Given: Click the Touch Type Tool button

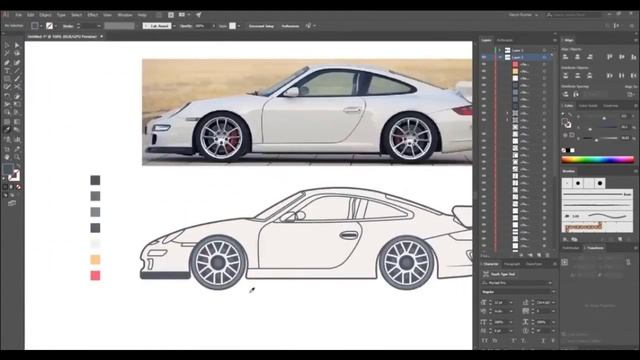Looking at the screenshot, I should (x=500, y=274).
